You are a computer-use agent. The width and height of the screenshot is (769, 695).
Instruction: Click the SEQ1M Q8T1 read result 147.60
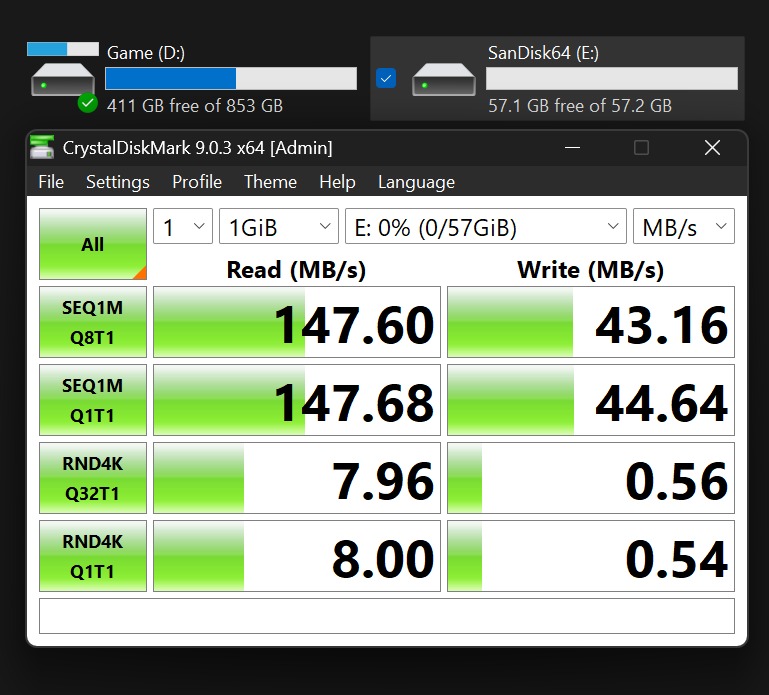point(297,322)
